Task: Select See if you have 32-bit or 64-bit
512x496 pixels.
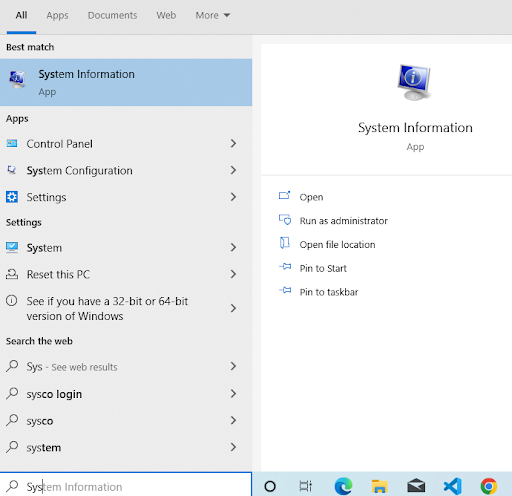Action: pyautogui.click(x=107, y=308)
